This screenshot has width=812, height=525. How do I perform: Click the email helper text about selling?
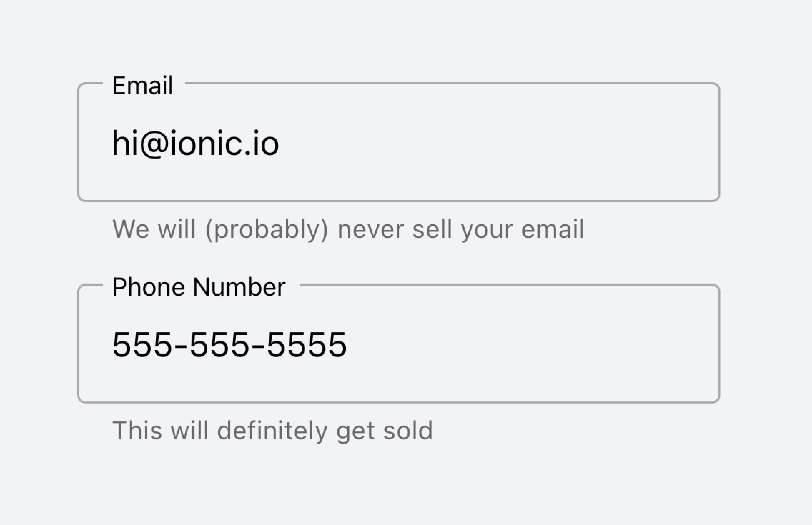coord(348,229)
